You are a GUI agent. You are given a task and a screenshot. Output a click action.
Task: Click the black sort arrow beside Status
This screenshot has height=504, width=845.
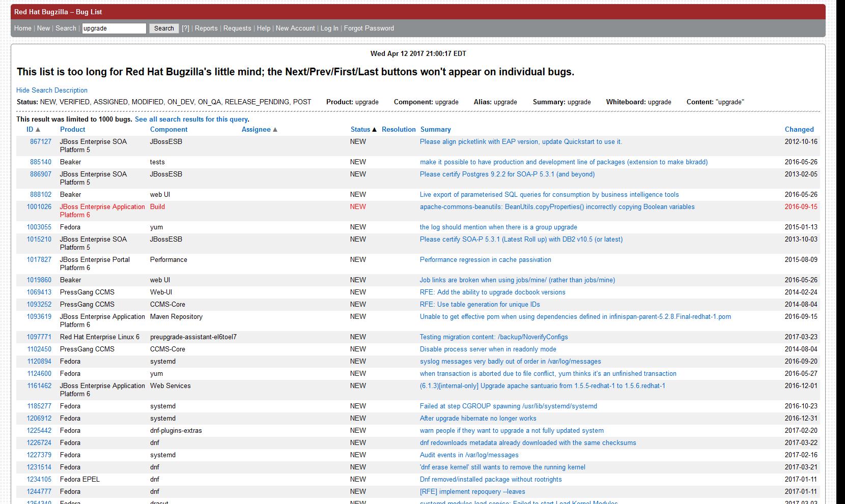tap(375, 130)
